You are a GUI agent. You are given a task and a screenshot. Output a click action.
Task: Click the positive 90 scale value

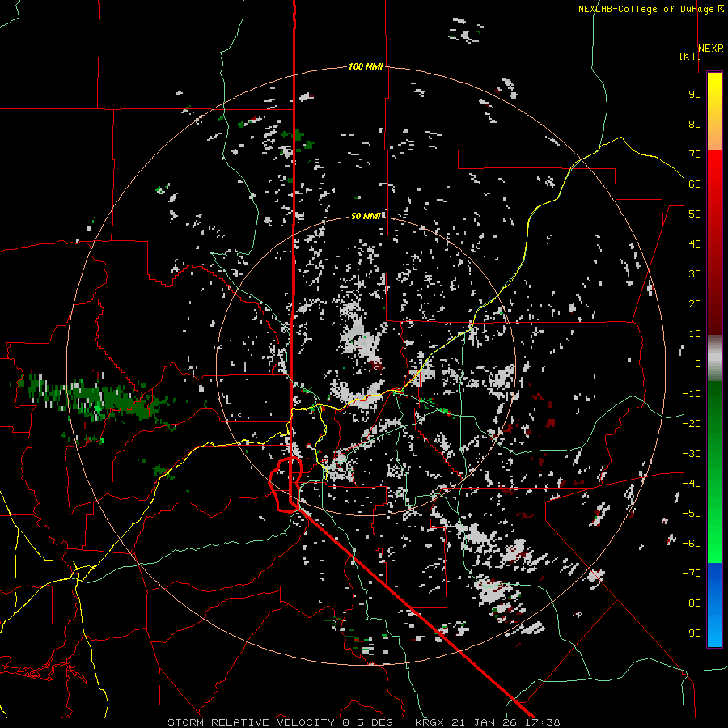click(695, 95)
